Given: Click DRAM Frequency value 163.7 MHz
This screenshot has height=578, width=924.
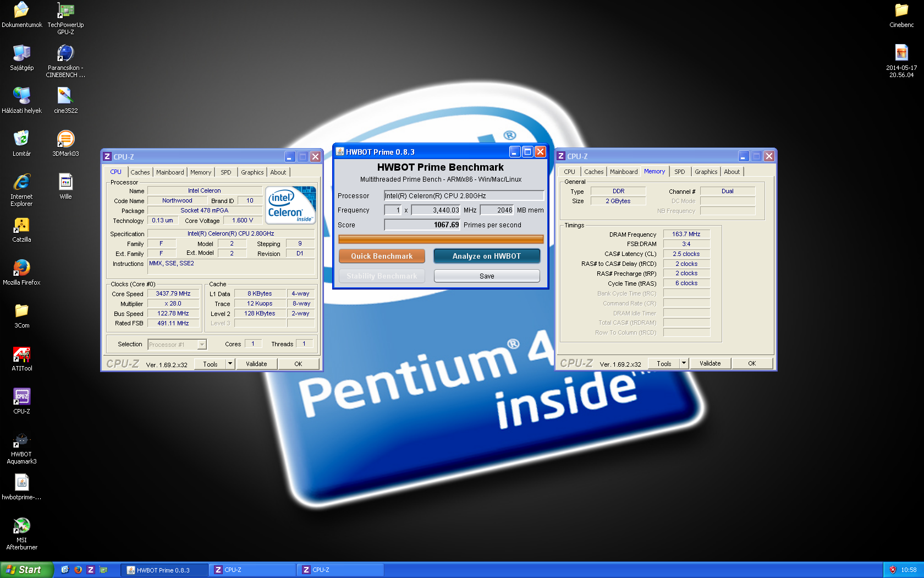Looking at the screenshot, I should [x=686, y=234].
